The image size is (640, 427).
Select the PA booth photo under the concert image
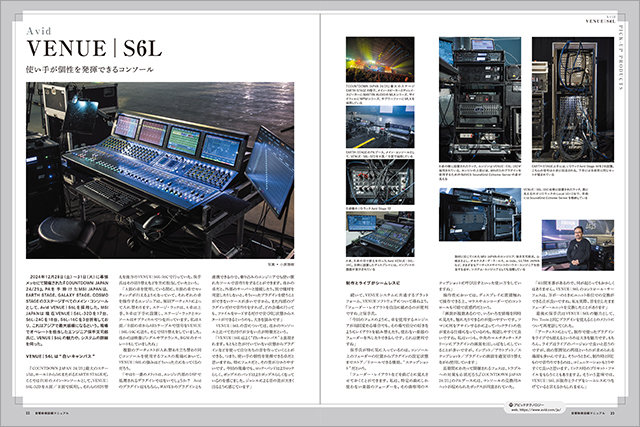(x=380, y=127)
